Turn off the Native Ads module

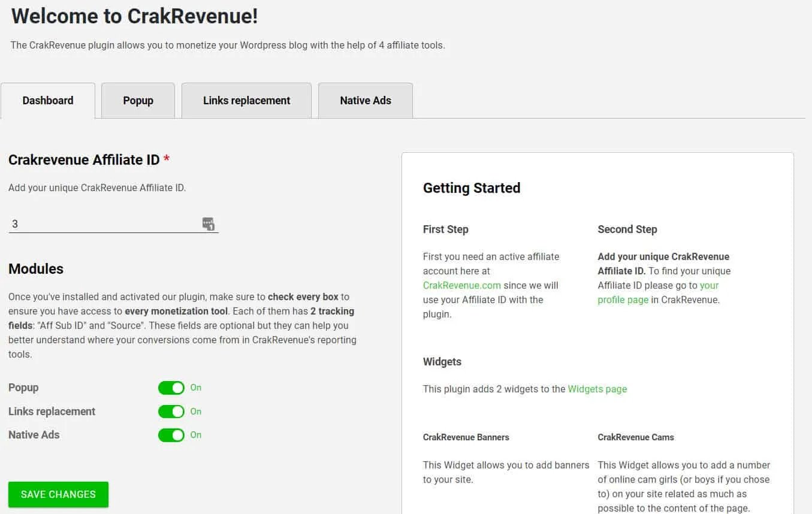tap(171, 435)
